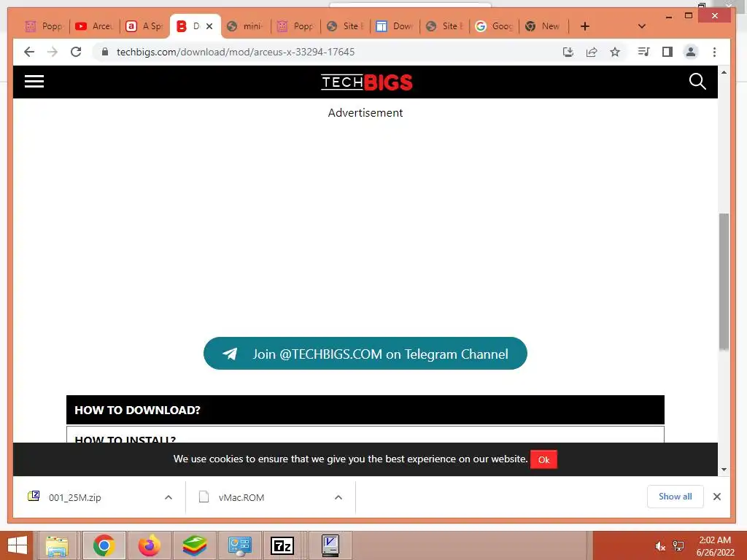Launch Firefox from the taskbar
The height and width of the screenshot is (560, 747).
[x=149, y=545]
